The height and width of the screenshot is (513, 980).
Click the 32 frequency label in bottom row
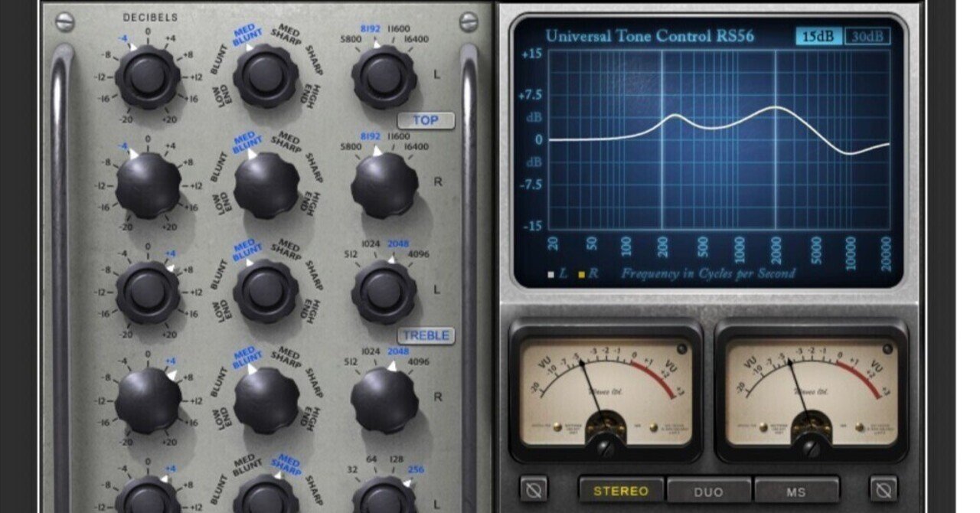[351, 469]
